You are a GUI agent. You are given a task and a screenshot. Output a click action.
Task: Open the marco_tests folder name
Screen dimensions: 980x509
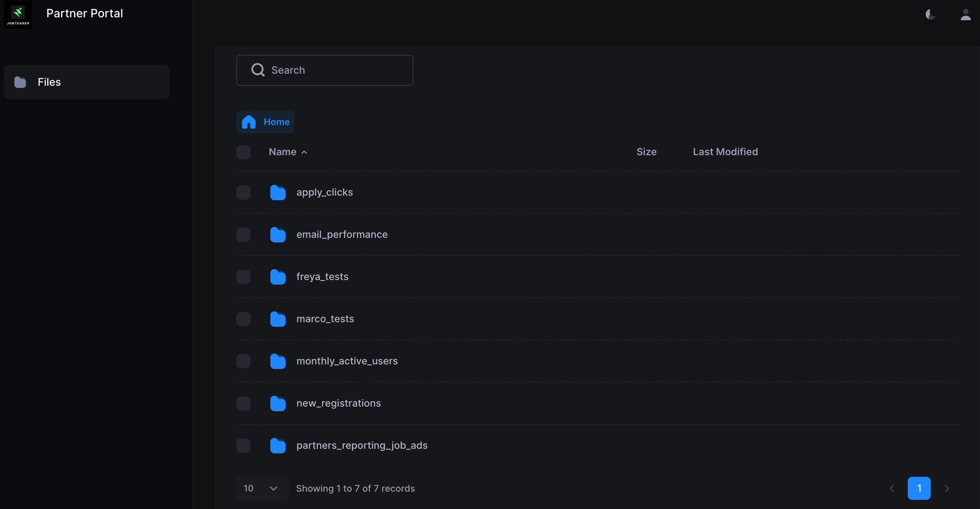coord(325,319)
